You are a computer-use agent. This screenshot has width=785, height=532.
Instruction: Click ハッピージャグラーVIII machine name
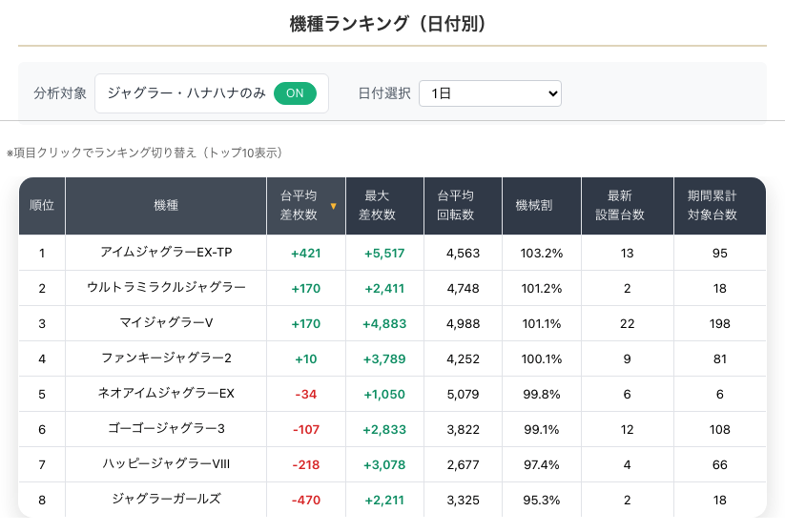click(166, 464)
